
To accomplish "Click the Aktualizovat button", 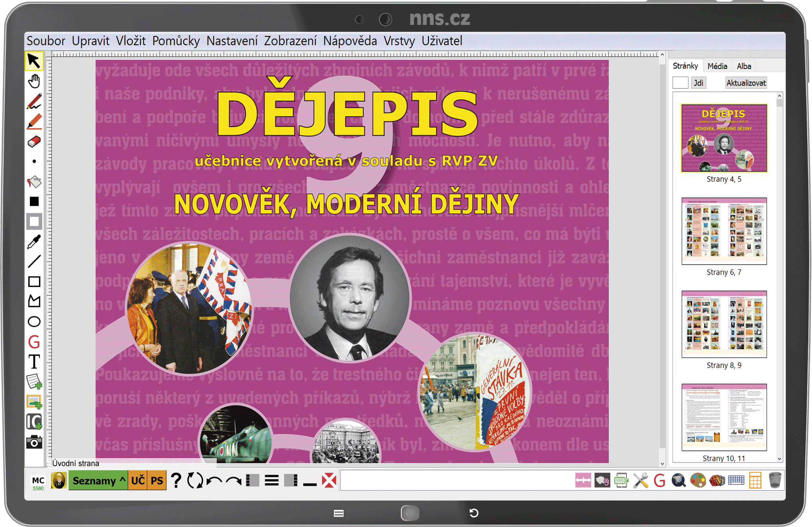I will click(745, 83).
